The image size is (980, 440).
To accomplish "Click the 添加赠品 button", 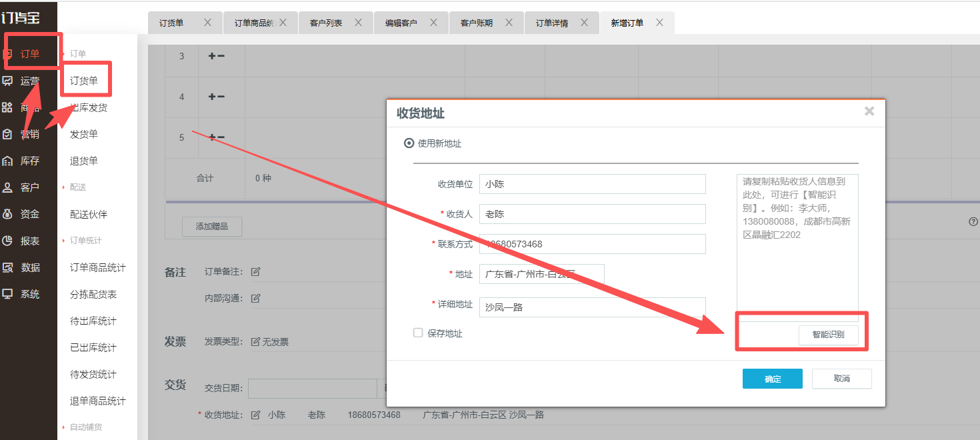I will click(212, 227).
